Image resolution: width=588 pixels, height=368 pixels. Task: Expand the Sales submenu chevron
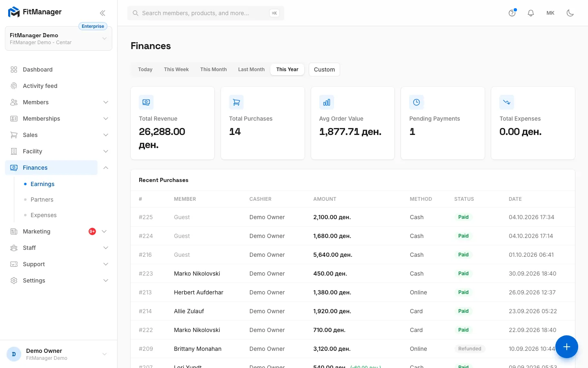pyautogui.click(x=106, y=135)
